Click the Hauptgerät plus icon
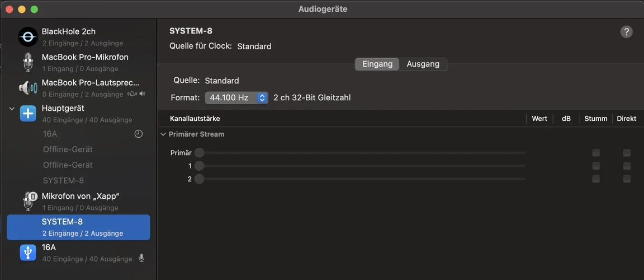 click(28, 114)
